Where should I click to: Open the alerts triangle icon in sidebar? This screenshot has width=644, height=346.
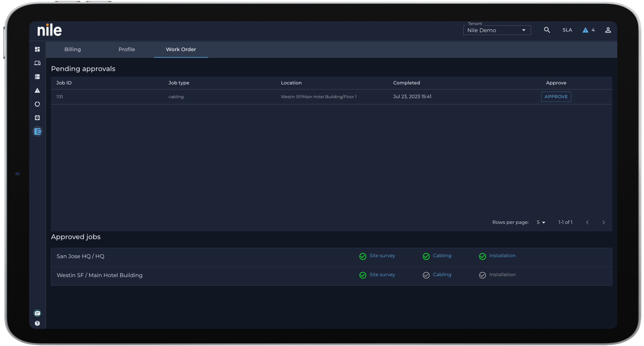point(37,90)
